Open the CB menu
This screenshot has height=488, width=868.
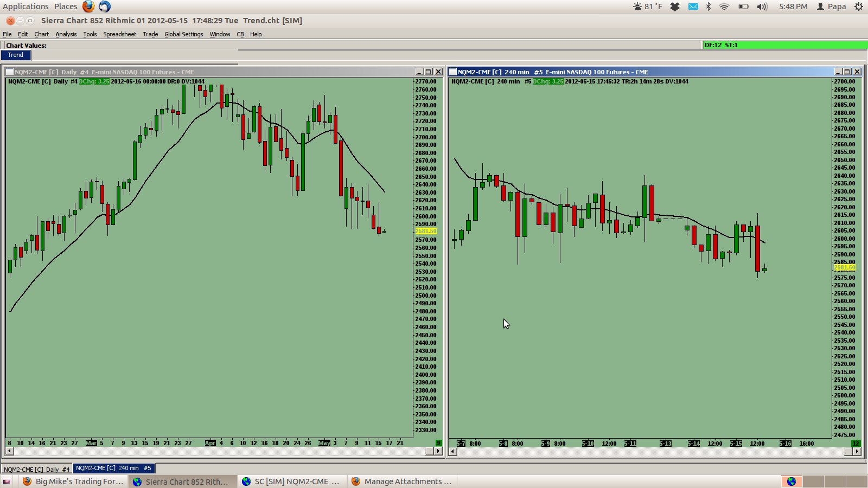[240, 34]
